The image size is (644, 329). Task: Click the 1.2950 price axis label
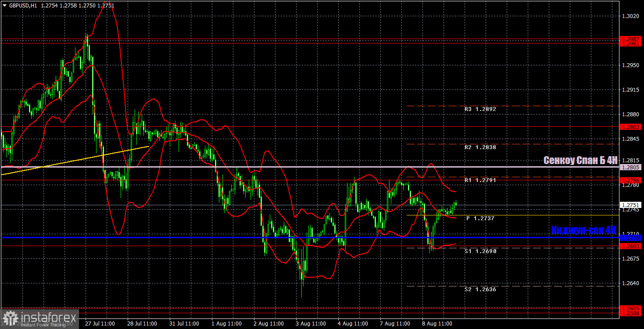tap(630, 65)
